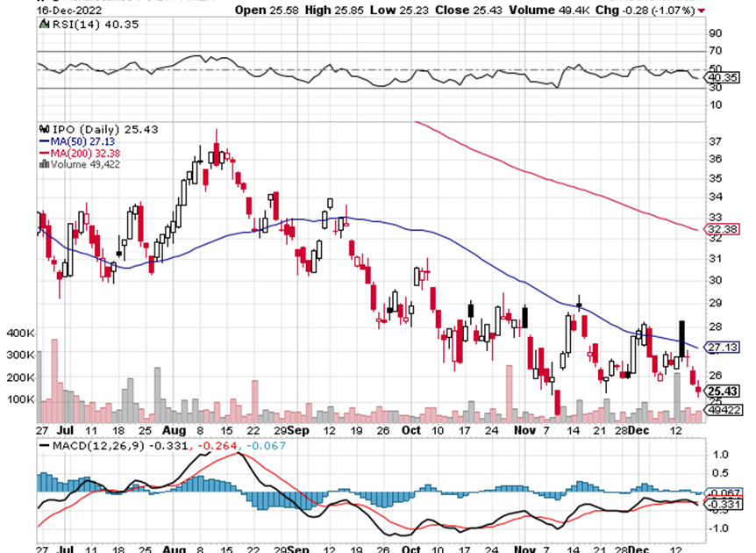The image size is (756, 553).
Task: Click the RSI indicator icon
Action: (x=44, y=24)
